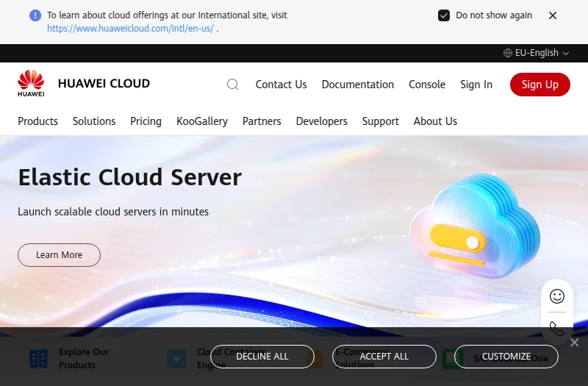Viewport: 588px width, 386px height.
Task: Click the phone contact icon
Action: [557, 329]
